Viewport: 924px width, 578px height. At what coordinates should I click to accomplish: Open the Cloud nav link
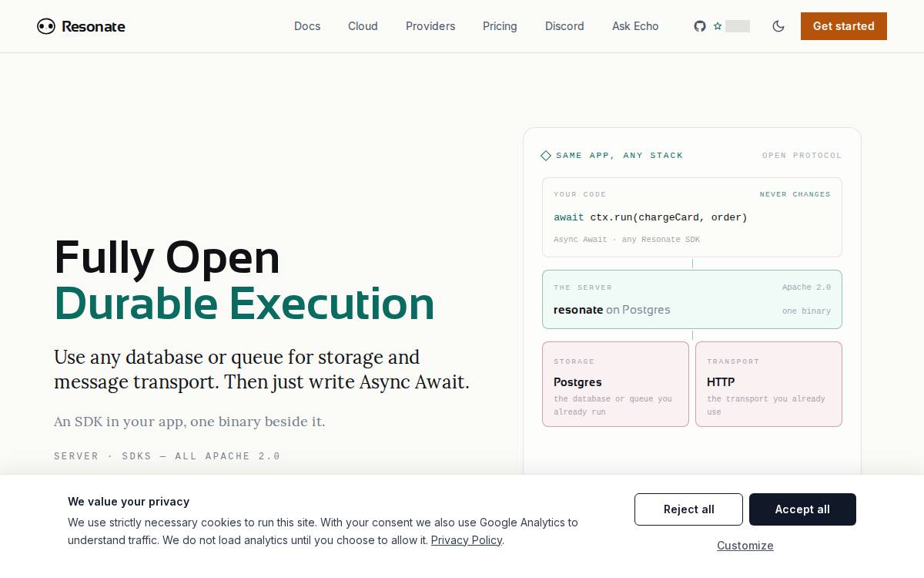point(363,26)
